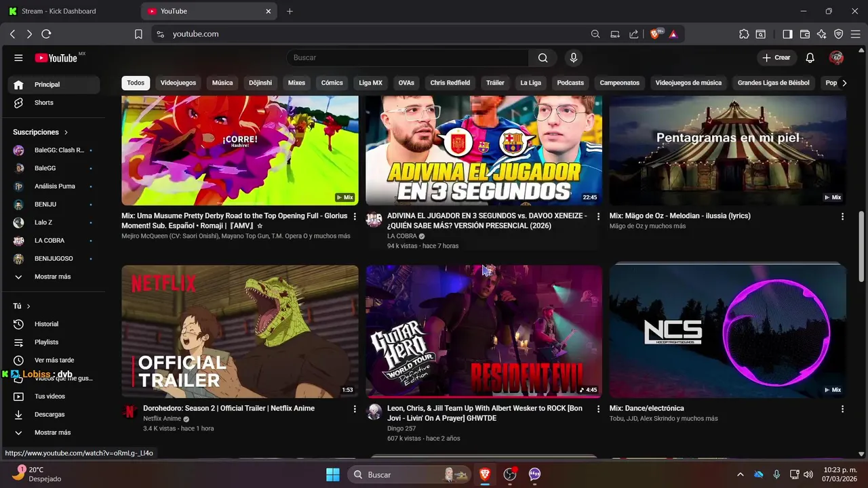Screen dimensions: 868x488
Task: Open Playlists in sidebar
Action: tap(54, 342)
